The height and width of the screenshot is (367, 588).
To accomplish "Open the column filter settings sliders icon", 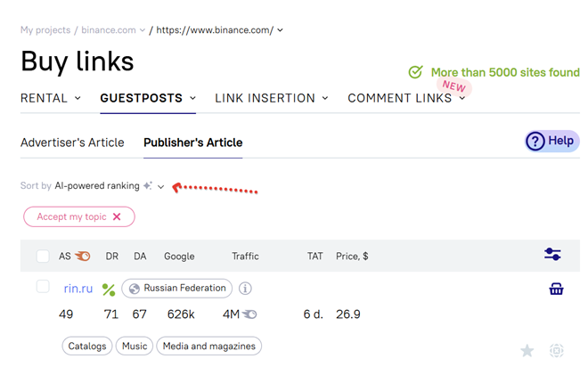I will click(552, 255).
